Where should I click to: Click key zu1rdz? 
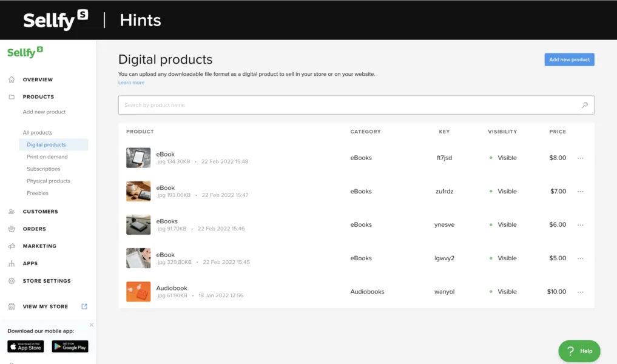click(444, 191)
